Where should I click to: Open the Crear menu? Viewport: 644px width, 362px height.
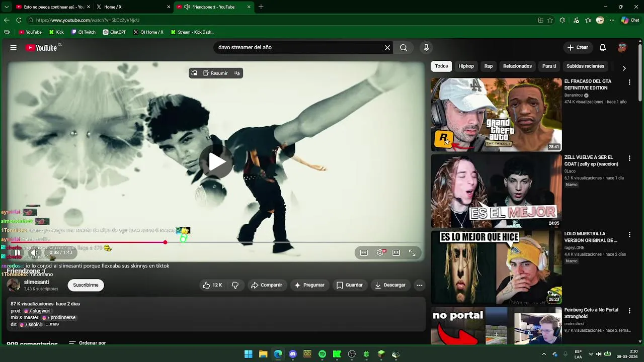coord(578,48)
